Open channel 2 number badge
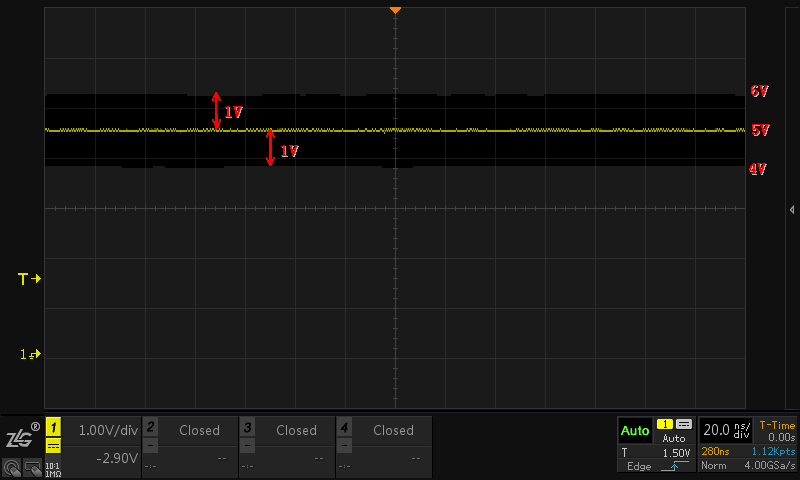Image resolution: width=800 pixels, height=480 pixels. pyautogui.click(x=151, y=427)
